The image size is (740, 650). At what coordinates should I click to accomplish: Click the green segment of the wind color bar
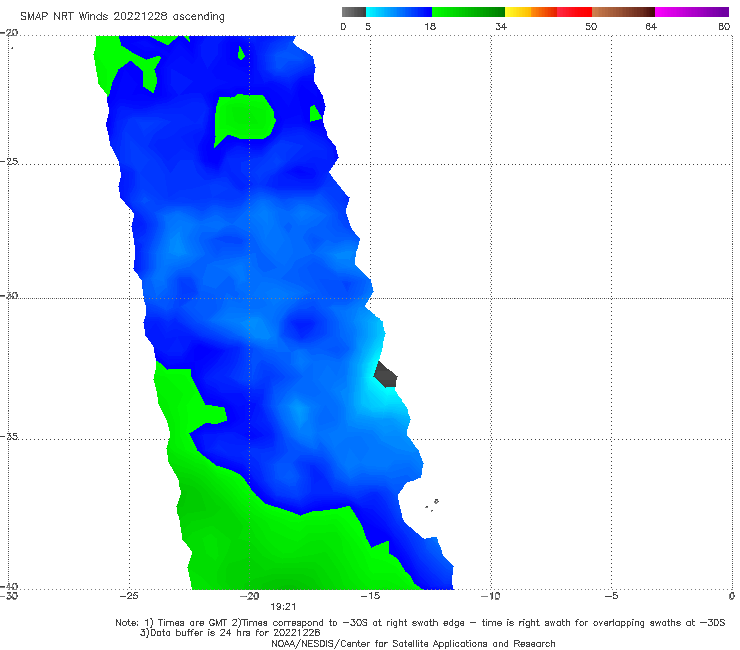(468, 12)
